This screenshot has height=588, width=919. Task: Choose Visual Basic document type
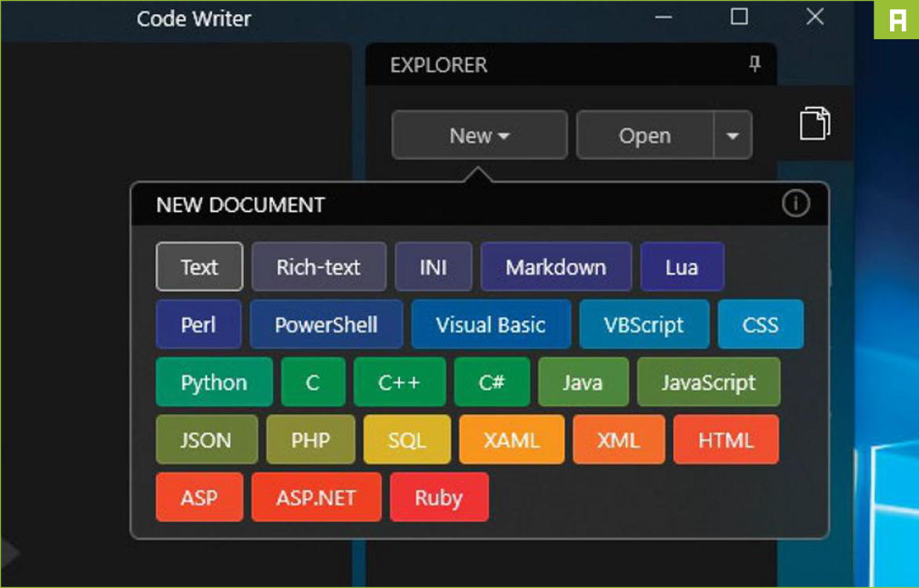(x=491, y=325)
